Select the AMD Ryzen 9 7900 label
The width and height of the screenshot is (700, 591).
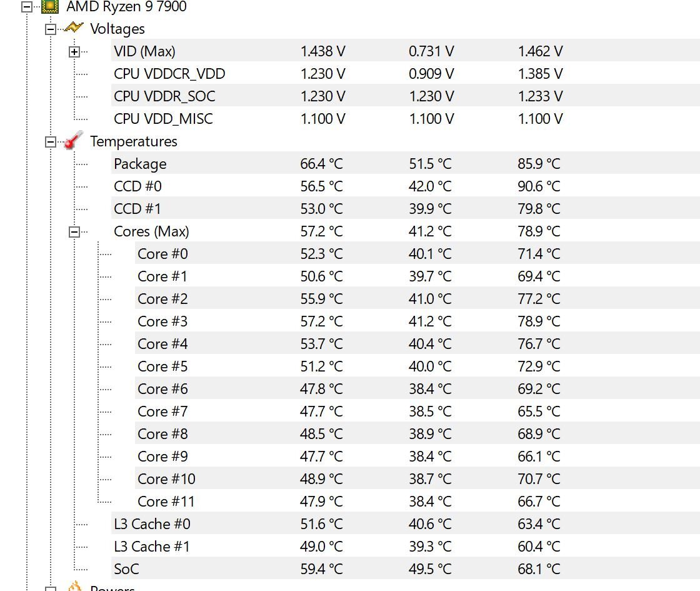tap(126, 7)
